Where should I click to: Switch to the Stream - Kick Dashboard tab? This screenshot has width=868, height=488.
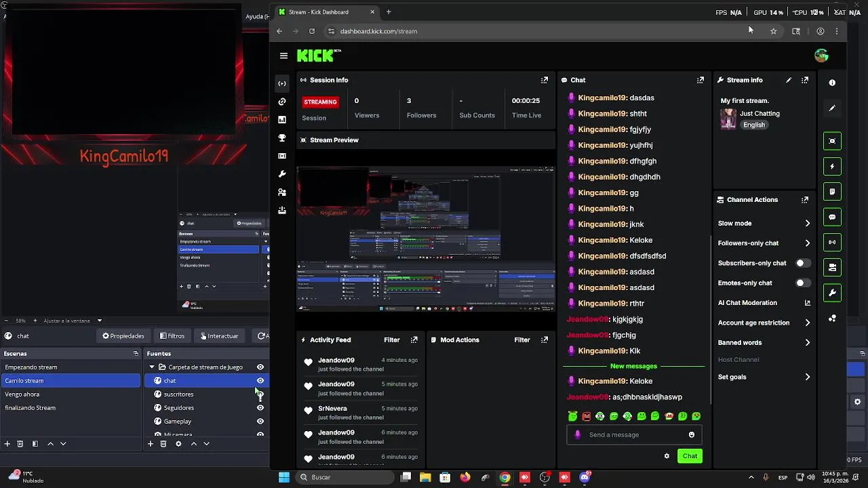tap(326, 12)
